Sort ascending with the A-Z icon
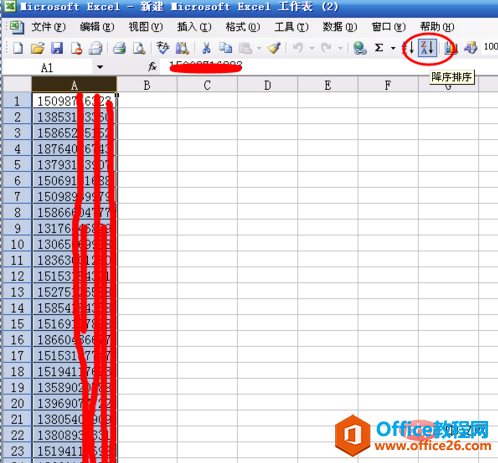The height and width of the screenshot is (463, 498). (408, 48)
